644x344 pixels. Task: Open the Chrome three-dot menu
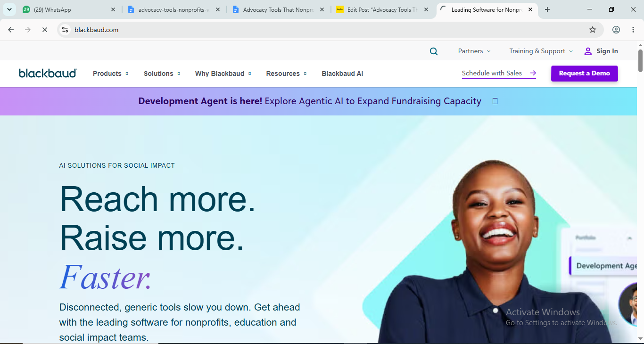[633, 30]
